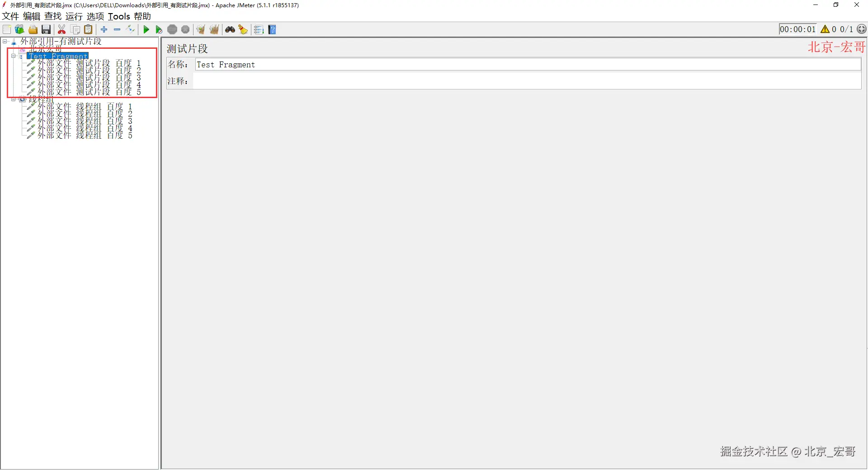
Task: Select 外部文件 测试片段 百度 4 sampler
Action: pos(89,85)
